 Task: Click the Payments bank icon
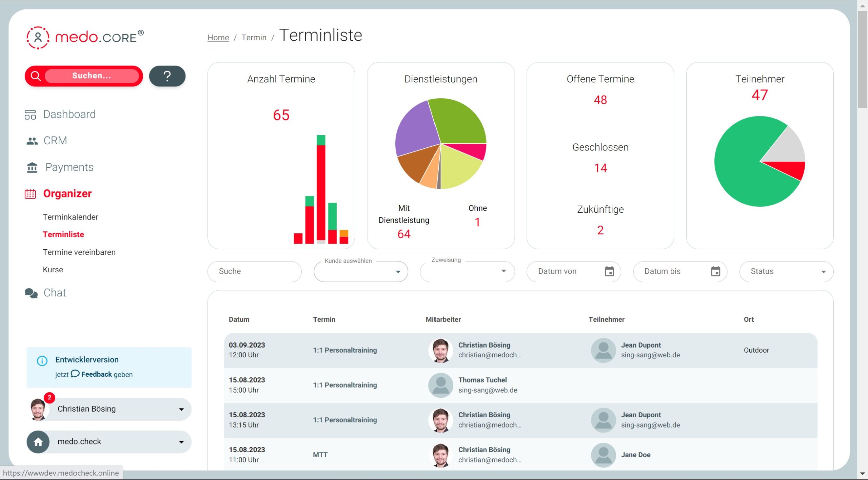pos(32,167)
